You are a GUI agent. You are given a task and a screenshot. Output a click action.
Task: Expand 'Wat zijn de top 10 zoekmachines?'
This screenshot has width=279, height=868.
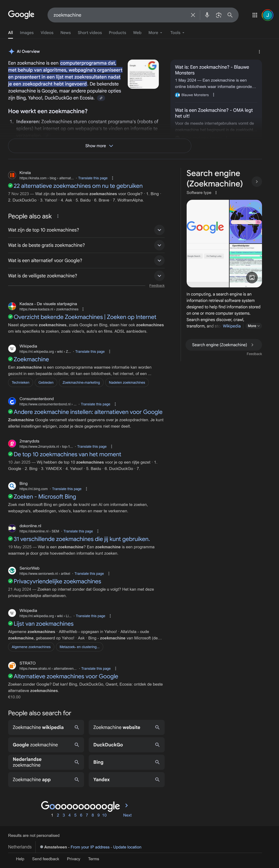(x=86, y=230)
